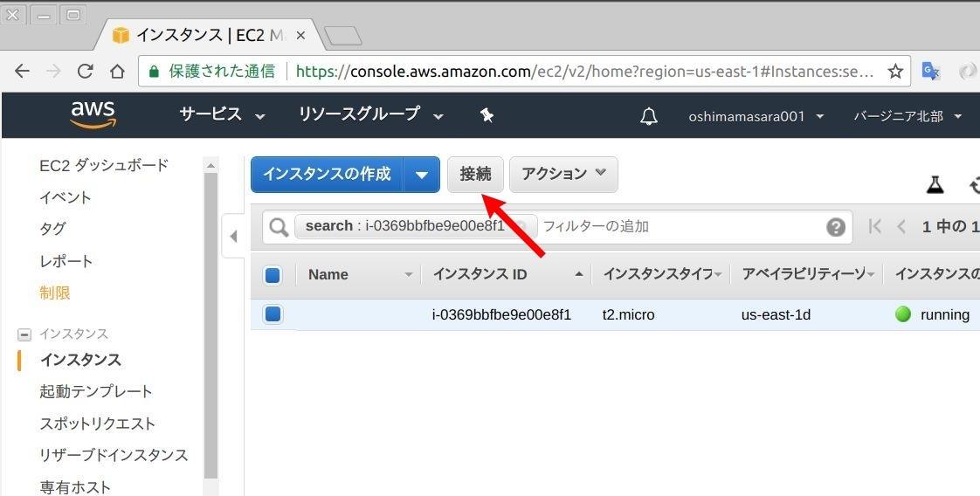Viewport: 980px width, 496px height.
Task: Click the magnifier search icon in filter bar
Action: [x=279, y=227]
